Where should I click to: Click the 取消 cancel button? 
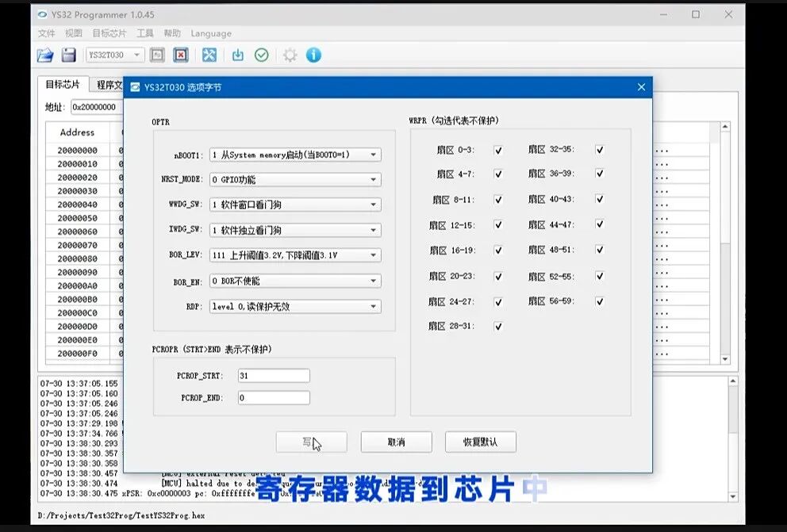point(396,442)
